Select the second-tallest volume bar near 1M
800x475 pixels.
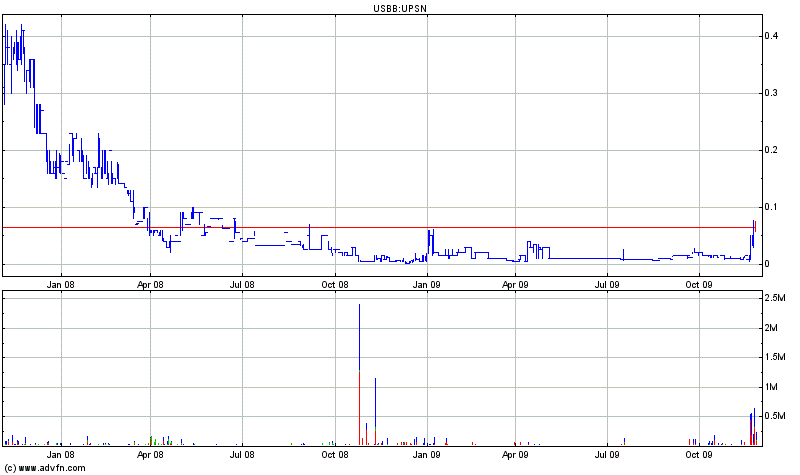[x=375, y=410]
